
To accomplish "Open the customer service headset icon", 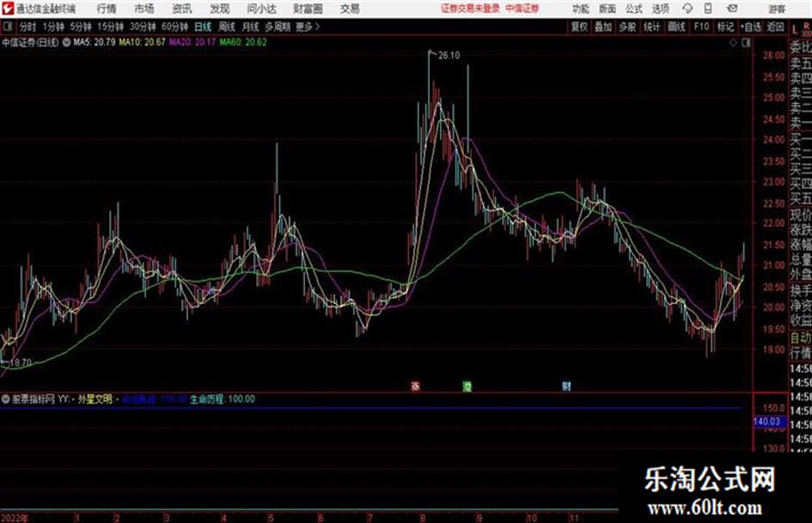I will (687, 9).
